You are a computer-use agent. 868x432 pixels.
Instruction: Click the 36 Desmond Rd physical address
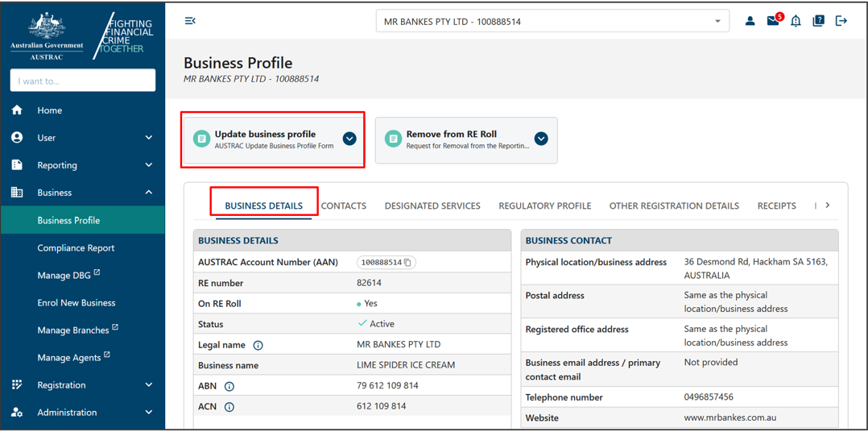[x=755, y=268]
